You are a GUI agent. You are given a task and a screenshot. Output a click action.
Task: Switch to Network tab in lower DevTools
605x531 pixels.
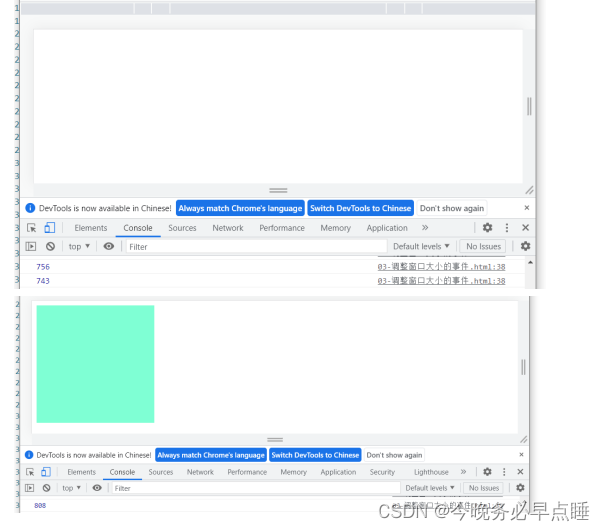coord(200,472)
